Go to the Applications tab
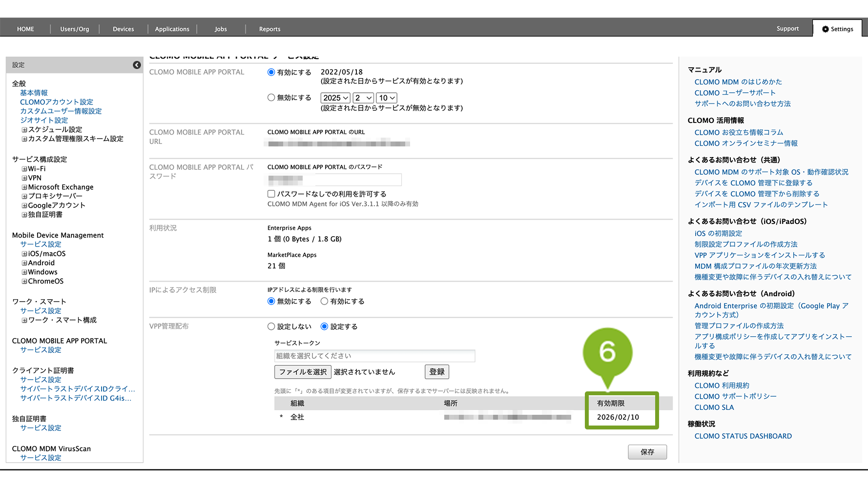The height and width of the screenshot is (488, 868). click(x=172, y=29)
